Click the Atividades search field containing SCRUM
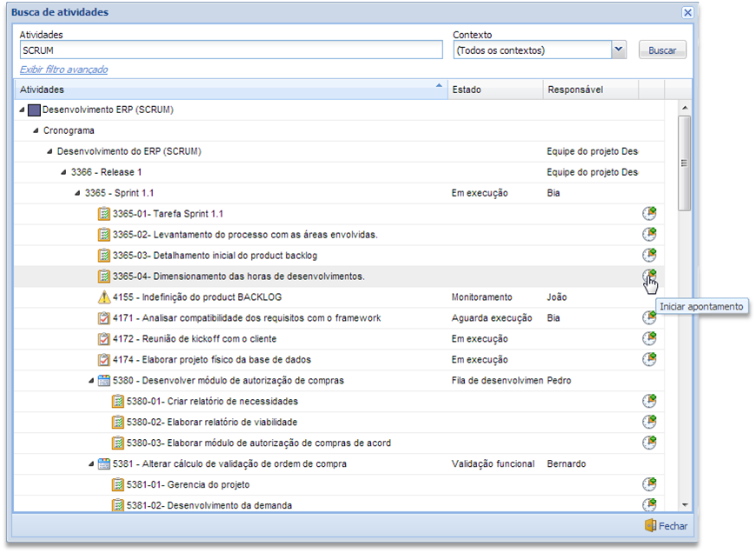The width and height of the screenshot is (756, 553). pos(231,50)
